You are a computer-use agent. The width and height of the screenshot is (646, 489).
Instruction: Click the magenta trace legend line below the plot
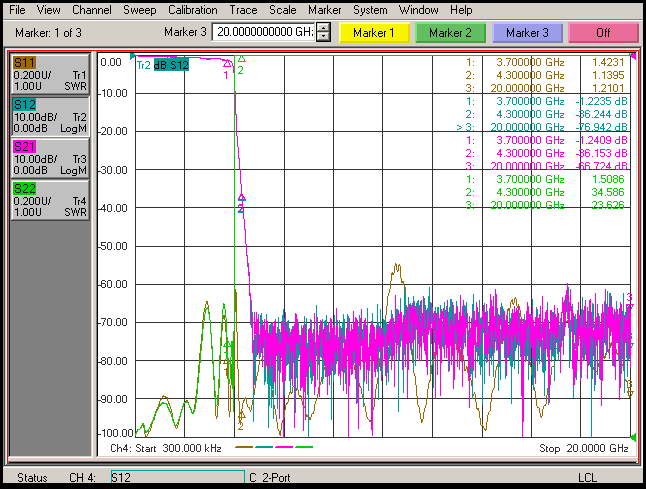283,448
